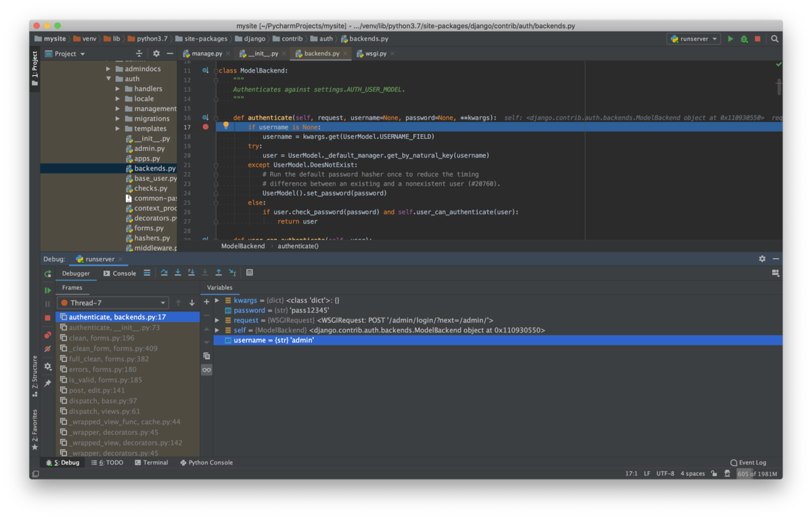Screen dimensions: 812x518
Task: Open View Breakpoints double red dot icon
Action: [x=47, y=335]
